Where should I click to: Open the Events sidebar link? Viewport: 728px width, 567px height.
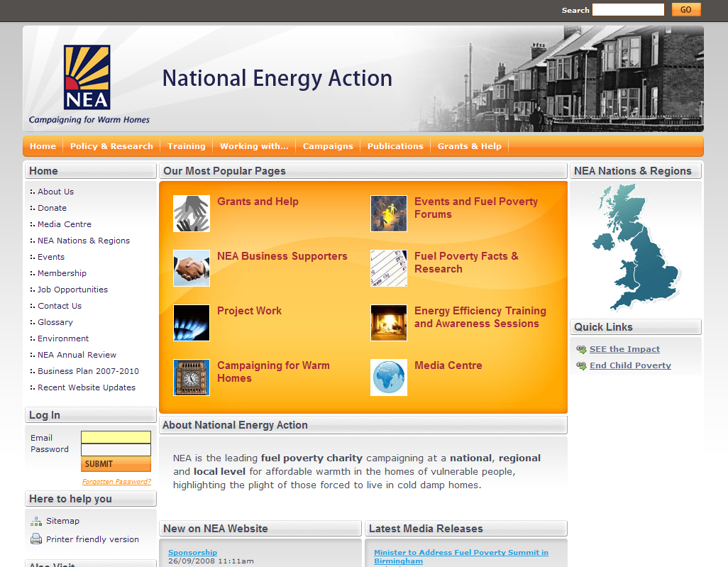point(51,257)
